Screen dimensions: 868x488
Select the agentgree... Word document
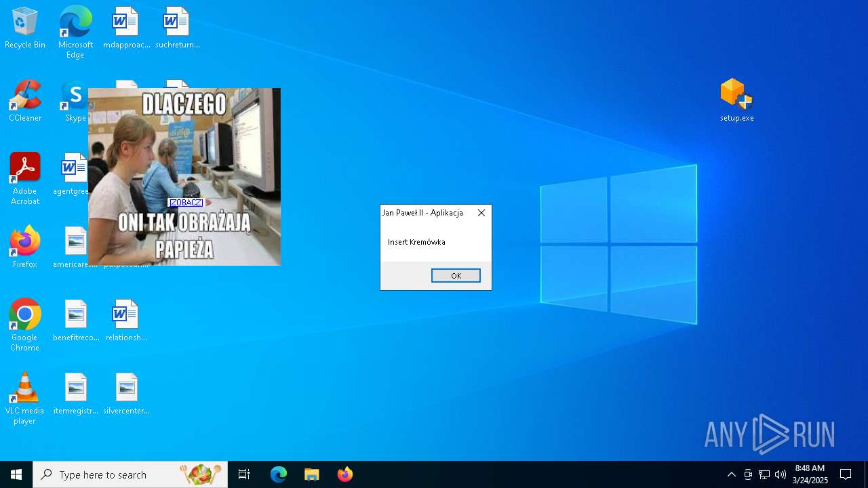click(x=71, y=175)
